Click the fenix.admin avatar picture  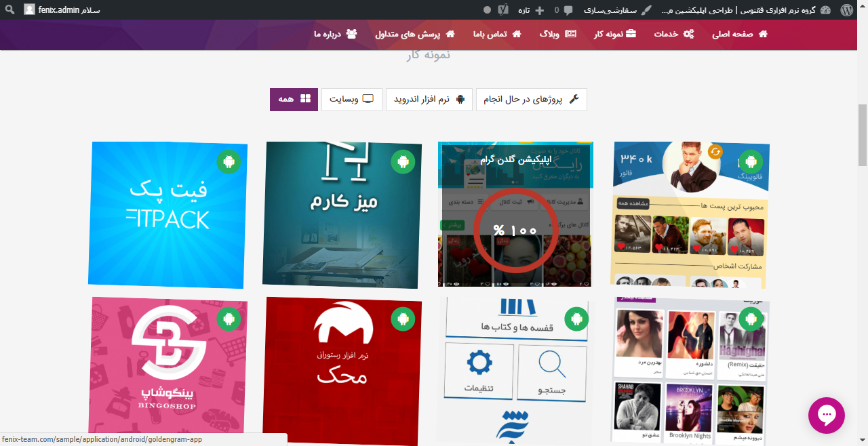pyautogui.click(x=29, y=10)
